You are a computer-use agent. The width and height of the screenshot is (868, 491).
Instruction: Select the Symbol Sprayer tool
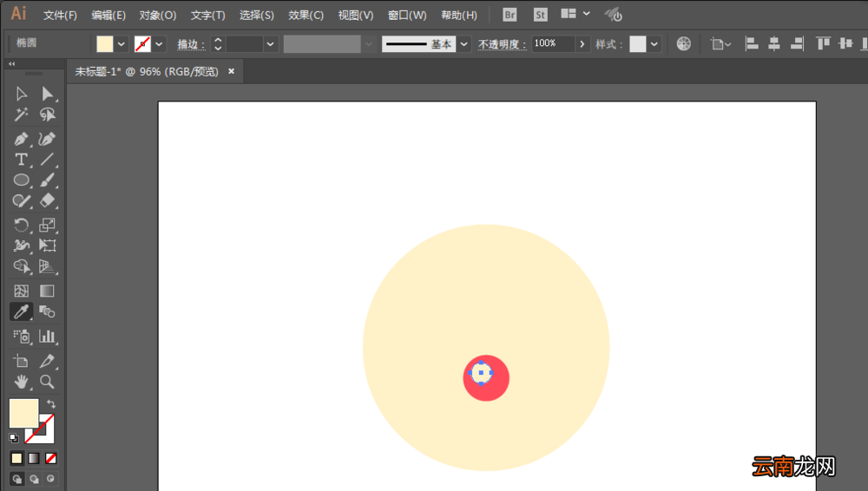coord(21,336)
